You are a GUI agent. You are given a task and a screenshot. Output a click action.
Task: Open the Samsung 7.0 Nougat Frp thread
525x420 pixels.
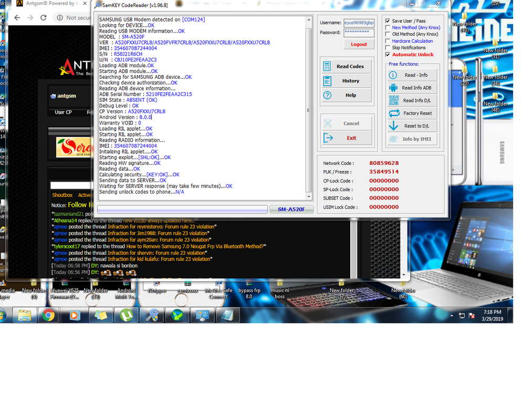[195, 246]
